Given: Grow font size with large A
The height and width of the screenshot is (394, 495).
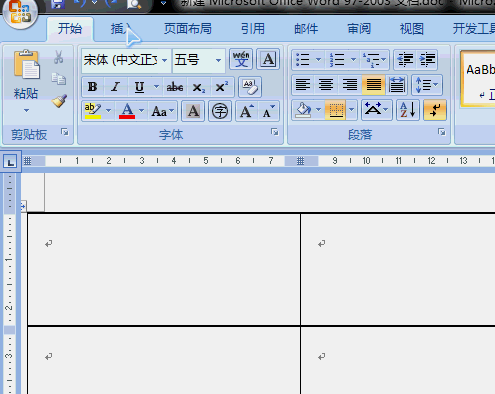Looking at the screenshot, I should (247, 111).
